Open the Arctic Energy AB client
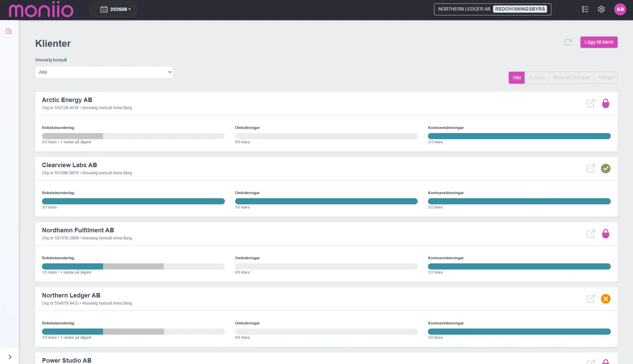The height and width of the screenshot is (364, 633). pos(67,100)
